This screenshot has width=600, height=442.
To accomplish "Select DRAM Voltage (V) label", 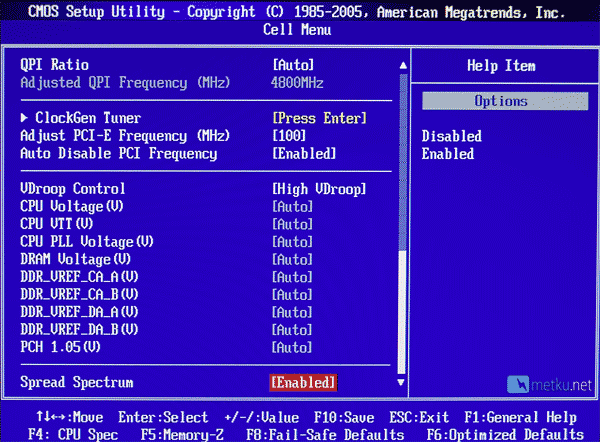I will (x=75, y=259).
